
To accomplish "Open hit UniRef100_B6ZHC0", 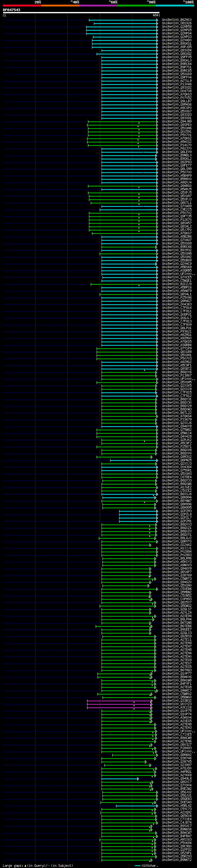I will click(x=177, y=20).
